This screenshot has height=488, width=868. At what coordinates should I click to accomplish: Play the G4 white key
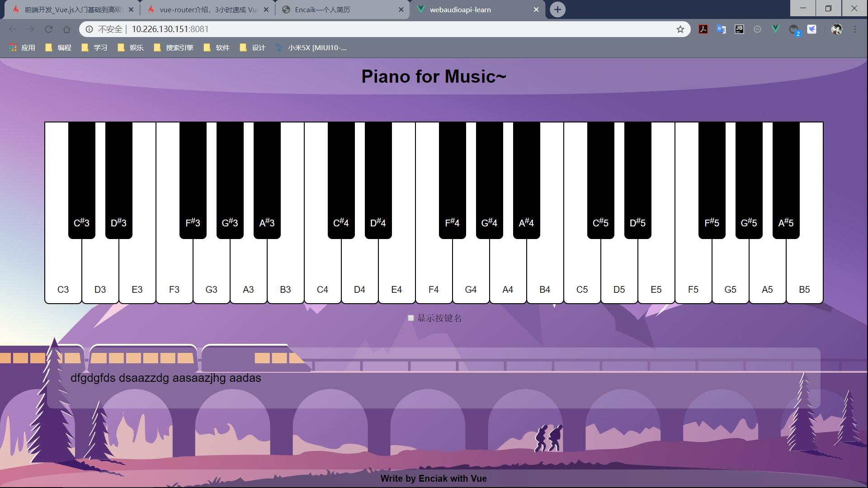(x=471, y=271)
